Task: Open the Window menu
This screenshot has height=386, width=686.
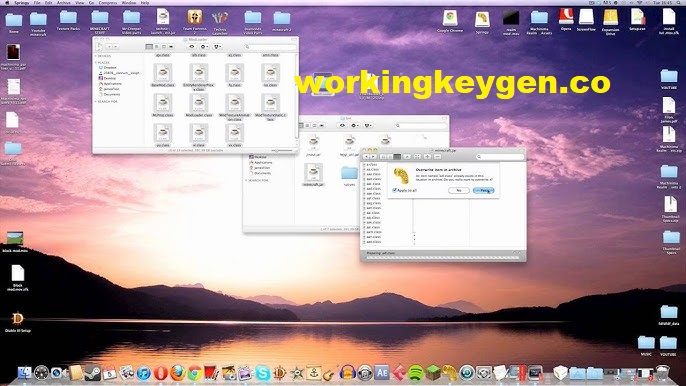Action: coord(129,3)
